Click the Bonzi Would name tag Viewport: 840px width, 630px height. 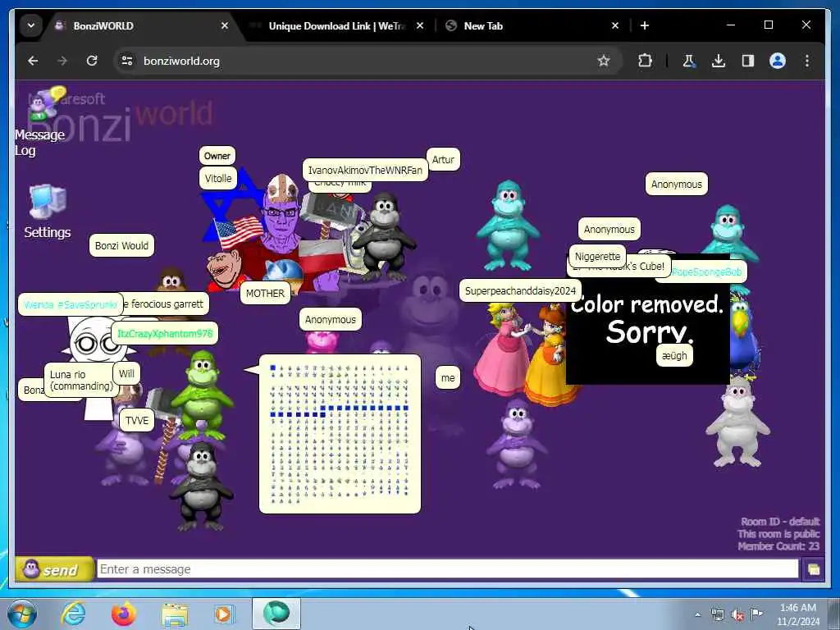[x=121, y=245]
